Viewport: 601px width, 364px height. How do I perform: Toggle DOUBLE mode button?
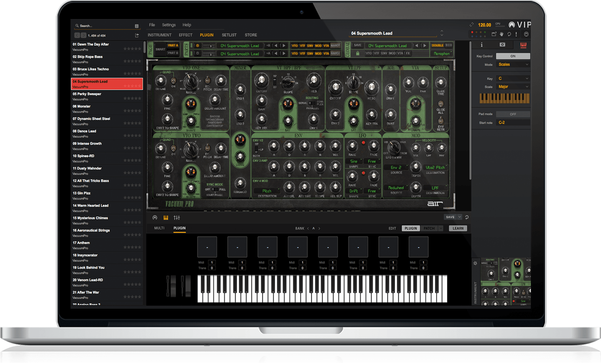438,45
